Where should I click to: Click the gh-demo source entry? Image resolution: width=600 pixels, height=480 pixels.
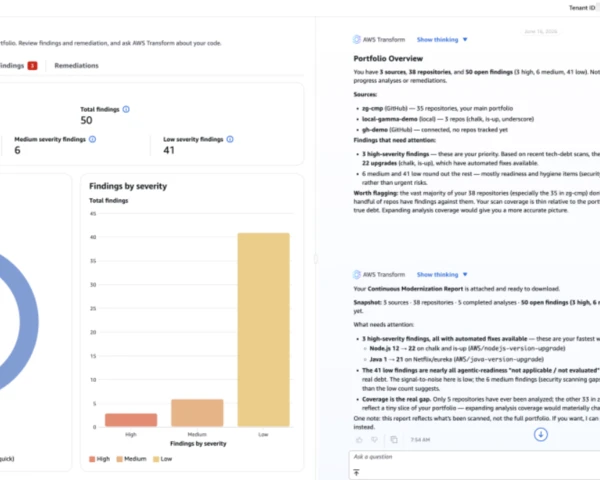(x=435, y=130)
